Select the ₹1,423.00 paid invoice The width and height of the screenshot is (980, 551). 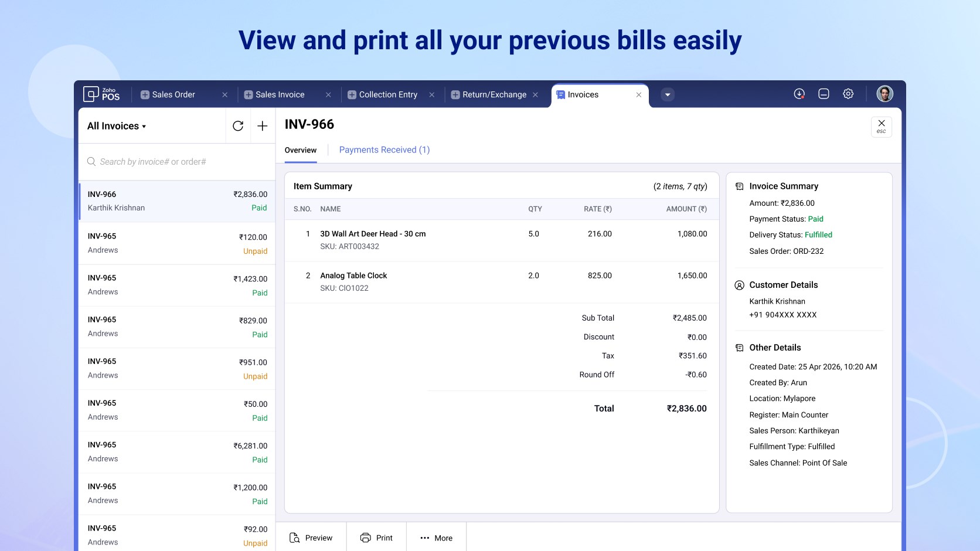coord(177,285)
